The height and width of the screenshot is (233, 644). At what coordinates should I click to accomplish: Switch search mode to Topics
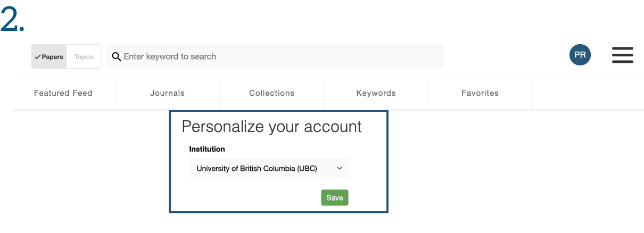pos(84,56)
